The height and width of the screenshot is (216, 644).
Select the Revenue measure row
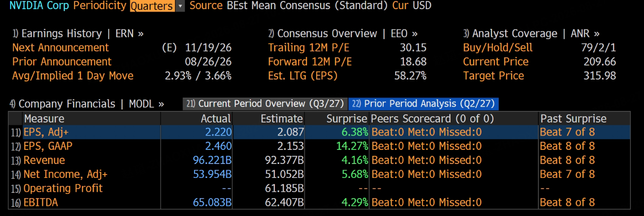click(320, 160)
